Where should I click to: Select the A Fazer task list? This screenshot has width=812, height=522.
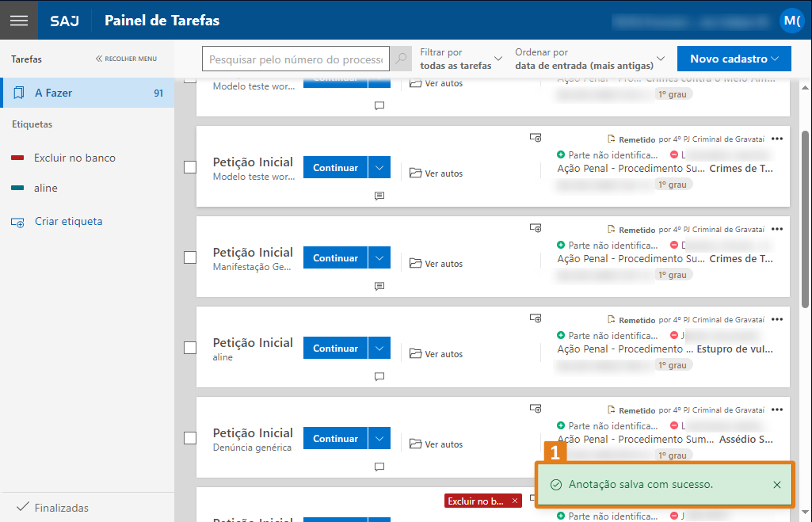[87, 93]
